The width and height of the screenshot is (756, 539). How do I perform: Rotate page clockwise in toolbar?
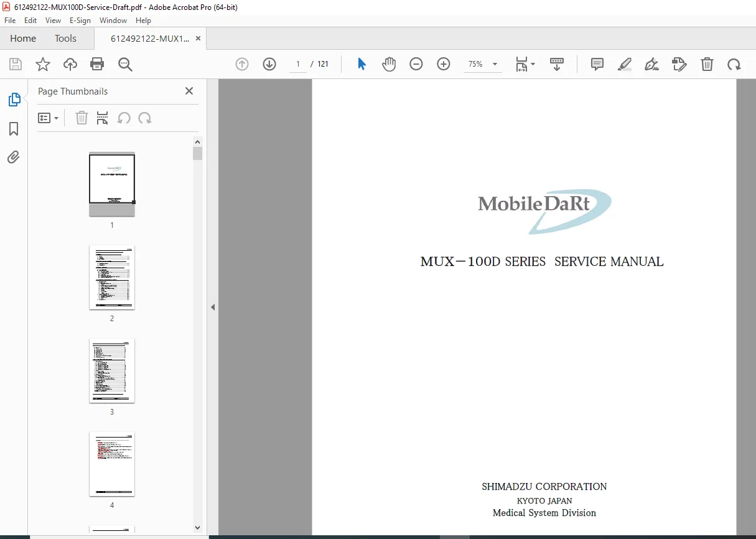pos(734,64)
